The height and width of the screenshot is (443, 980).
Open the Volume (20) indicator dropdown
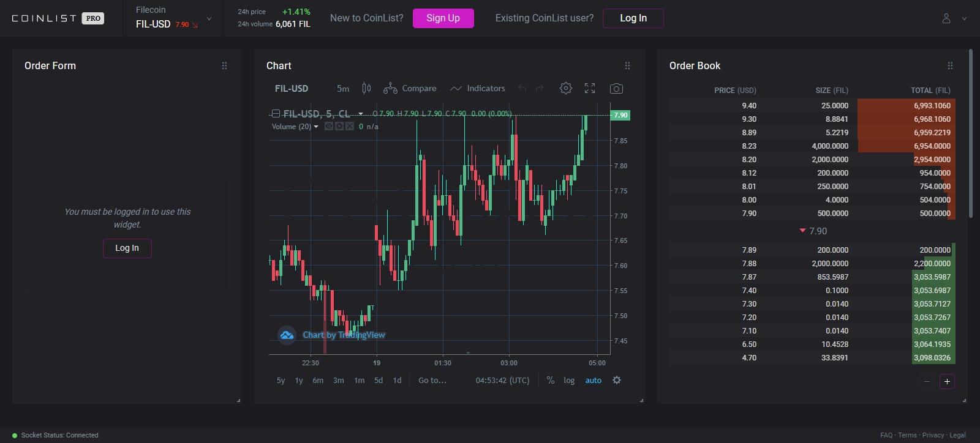pos(316,127)
